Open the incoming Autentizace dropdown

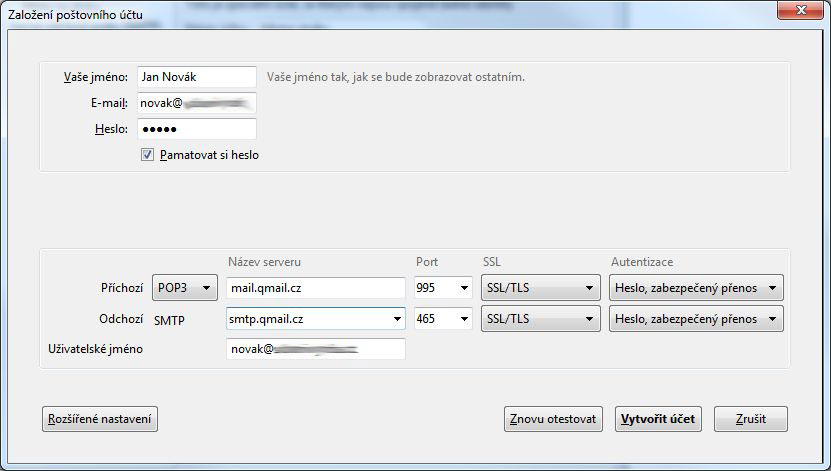tap(695, 288)
